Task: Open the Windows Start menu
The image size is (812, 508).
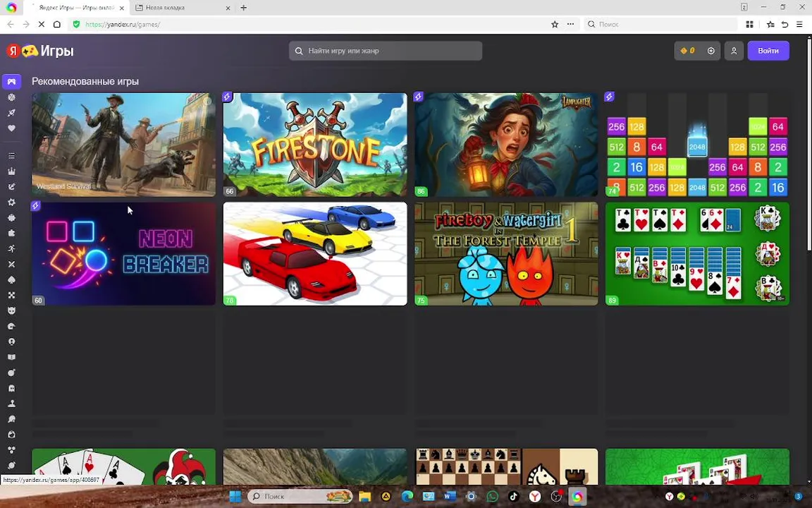Action: coord(235,496)
